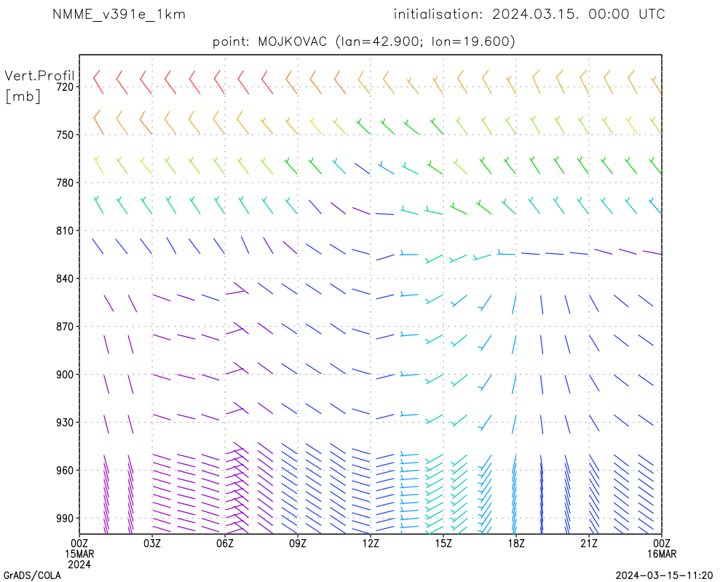Click the GrADS/COLA credit text
728x582 pixels.
tap(32, 575)
